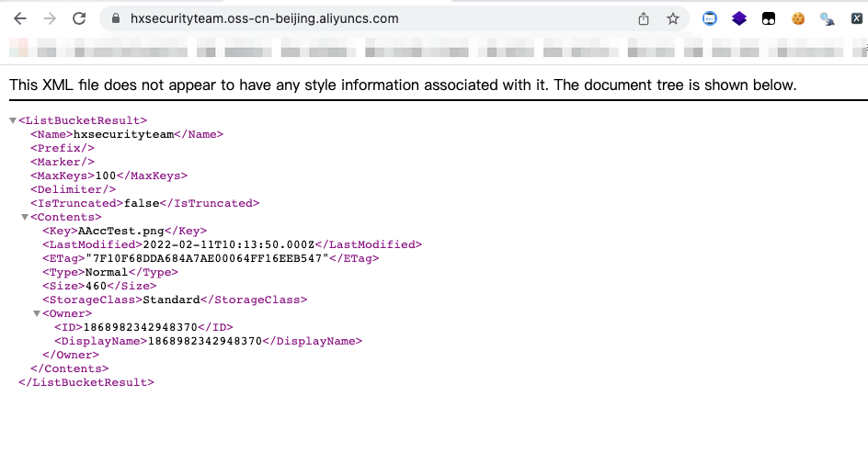Go forward to the next page
Image resolution: width=868 pixels, height=464 pixels.
pos(50,18)
